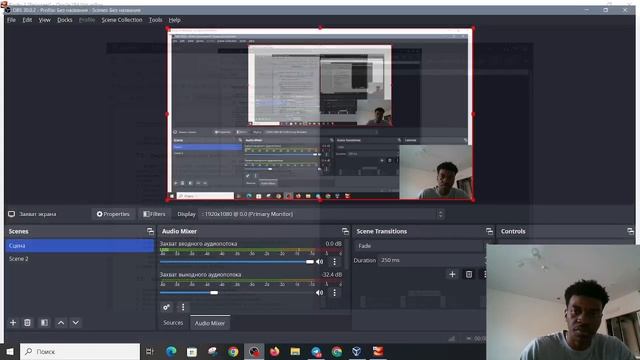This screenshot has width=640, height=360.
Task: Remove the selected scene with the trash icon
Action: pos(27,323)
